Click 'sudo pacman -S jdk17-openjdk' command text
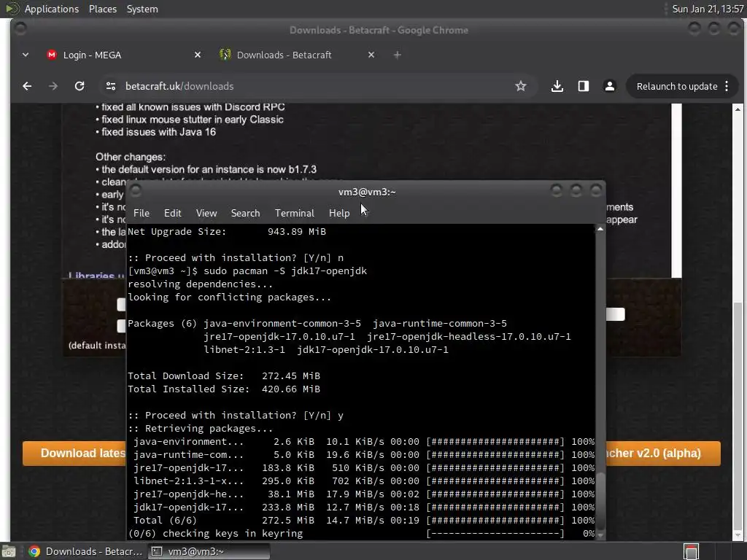 285,271
